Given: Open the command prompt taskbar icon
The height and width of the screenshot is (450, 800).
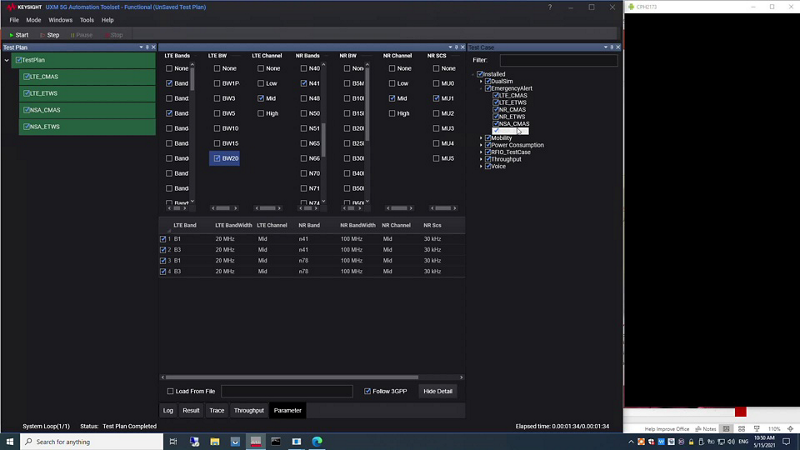Looking at the screenshot, I should (276, 441).
